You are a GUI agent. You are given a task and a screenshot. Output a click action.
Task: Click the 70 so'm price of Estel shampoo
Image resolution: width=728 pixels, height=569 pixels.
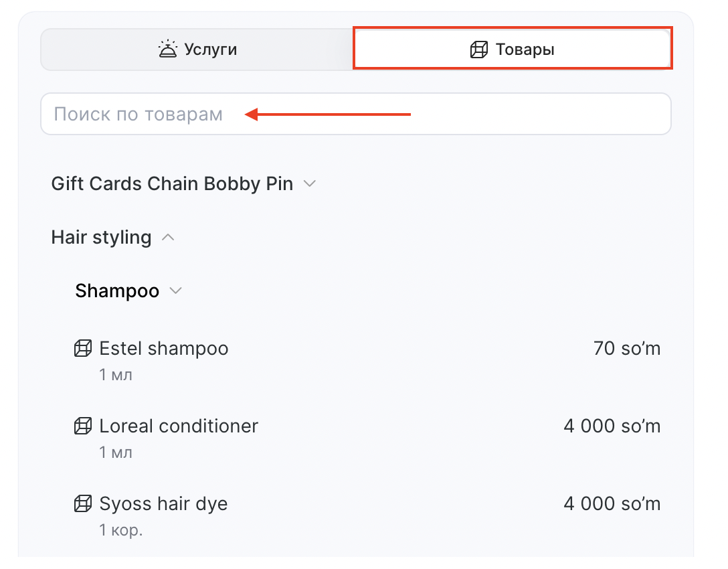click(626, 349)
